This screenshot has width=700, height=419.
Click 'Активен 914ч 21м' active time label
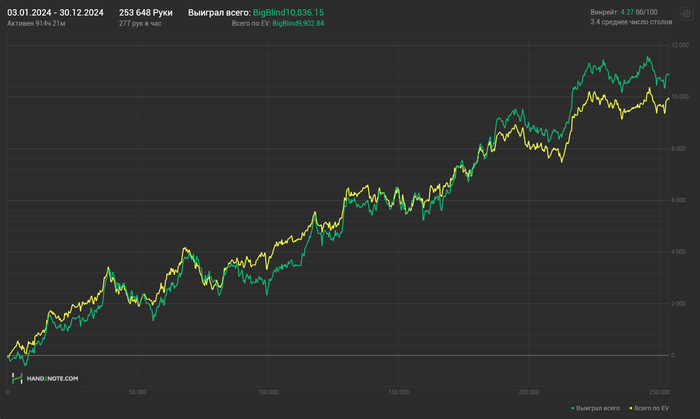36,23
